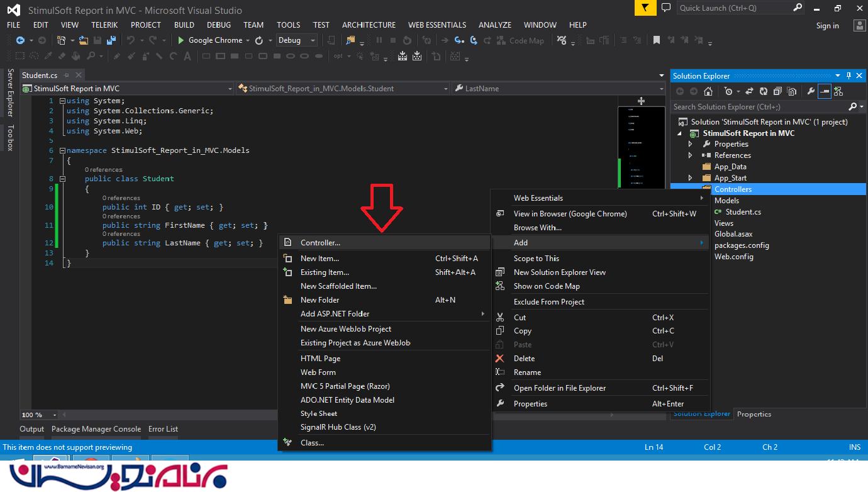The image size is (868, 492).
Task: Click the Save All toolbar icon
Action: tap(111, 40)
